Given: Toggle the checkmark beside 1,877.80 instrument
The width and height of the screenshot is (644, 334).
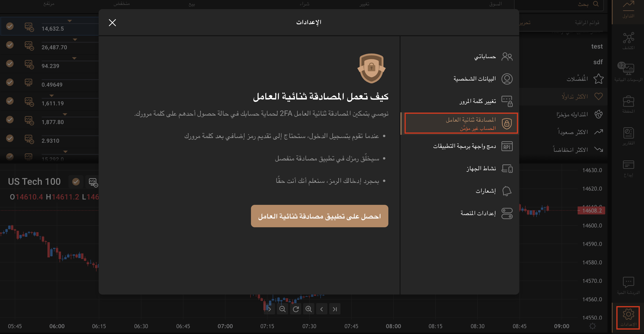Looking at the screenshot, I should click(x=10, y=120).
